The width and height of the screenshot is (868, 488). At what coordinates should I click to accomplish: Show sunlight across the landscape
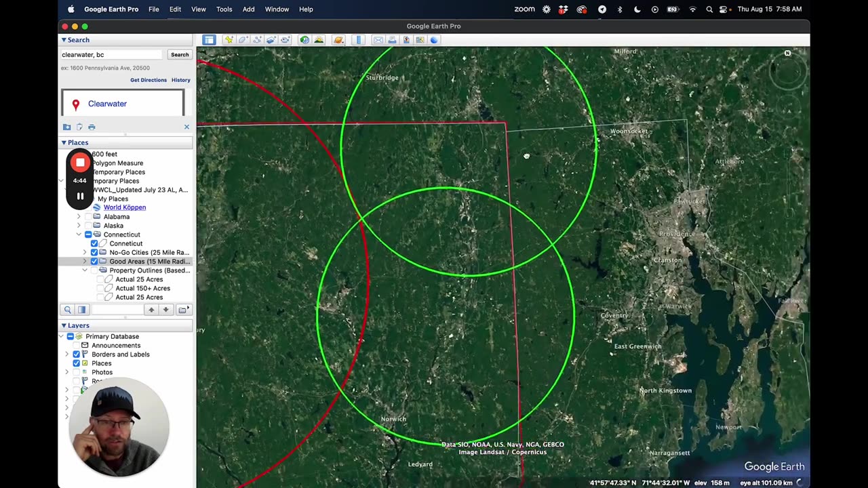[x=319, y=40]
